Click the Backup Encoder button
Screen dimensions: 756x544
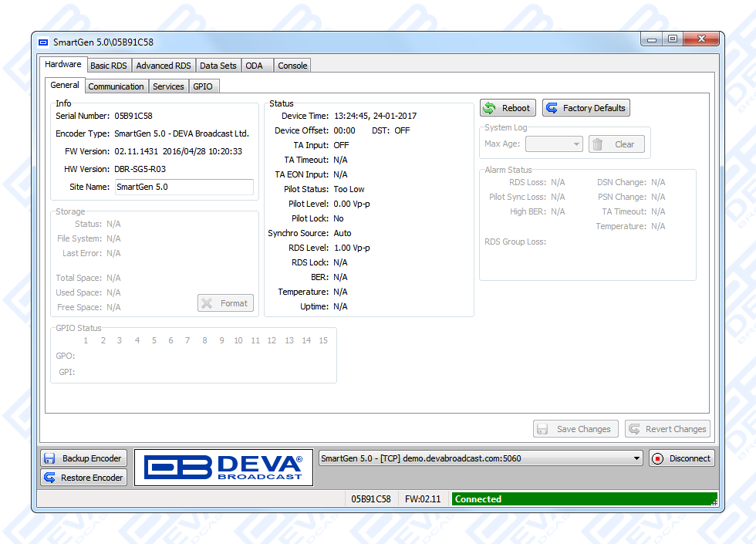(83, 458)
